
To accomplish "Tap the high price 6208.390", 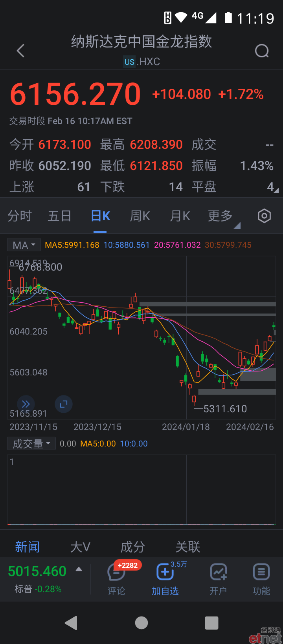I will pyautogui.click(x=156, y=145).
